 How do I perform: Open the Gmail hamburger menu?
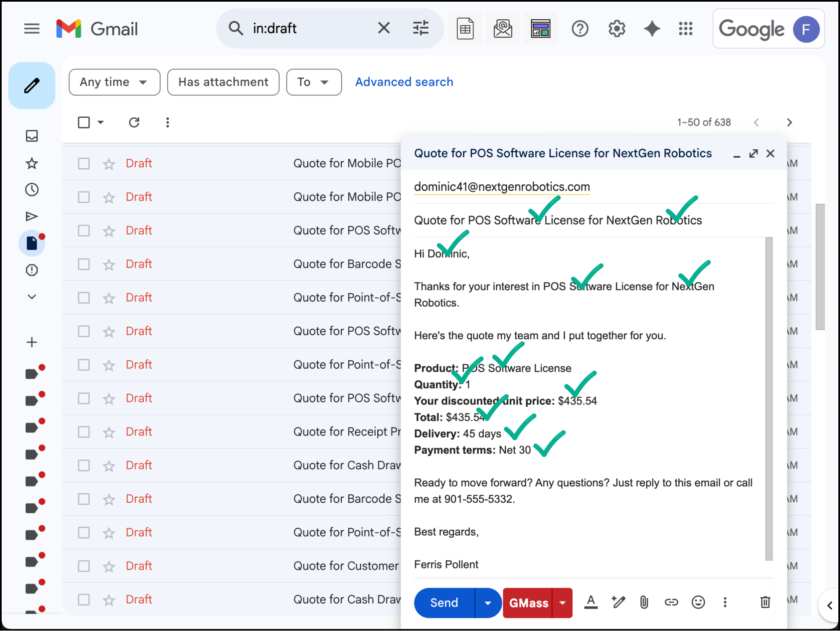click(x=32, y=29)
